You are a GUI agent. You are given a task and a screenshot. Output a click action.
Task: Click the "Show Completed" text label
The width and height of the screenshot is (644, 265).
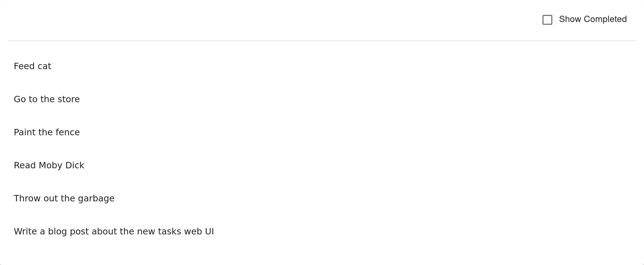click(x=593, y=19)
